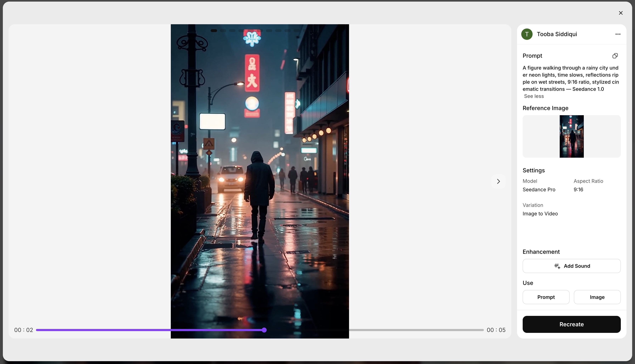
Task: Click the Image to Video variation value
Action: pyautogui.click(x=540, y=214)
